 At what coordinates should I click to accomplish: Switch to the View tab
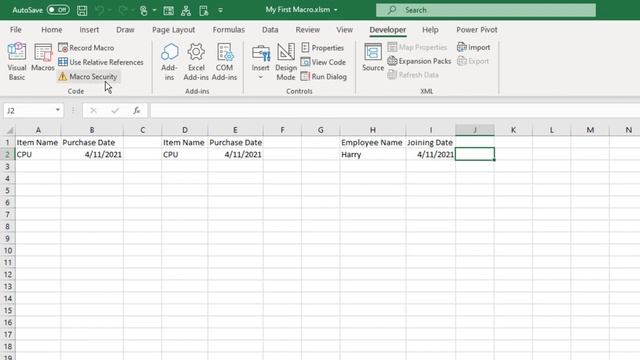click(344, 30)
